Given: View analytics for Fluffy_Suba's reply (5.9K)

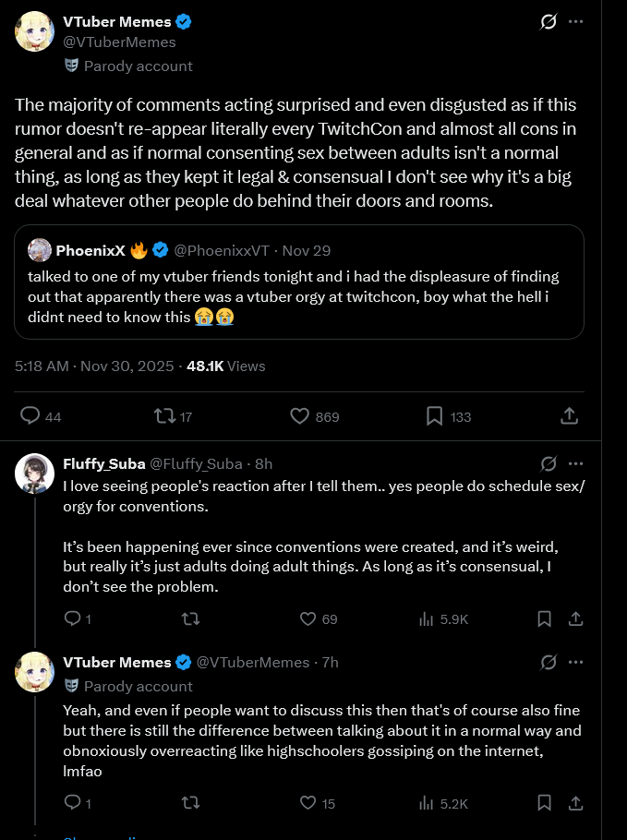Looking at the screenshot, I should [x=427, y=618].
